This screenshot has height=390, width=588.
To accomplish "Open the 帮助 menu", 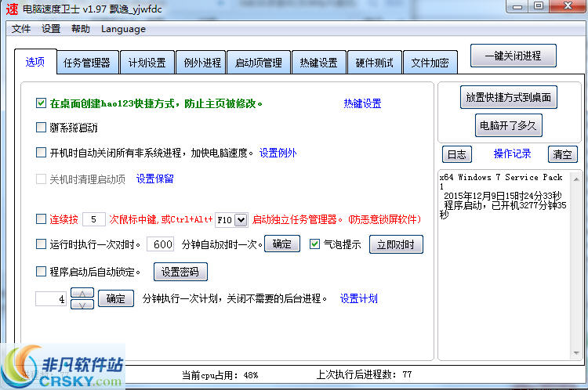I will click(81, 29).
